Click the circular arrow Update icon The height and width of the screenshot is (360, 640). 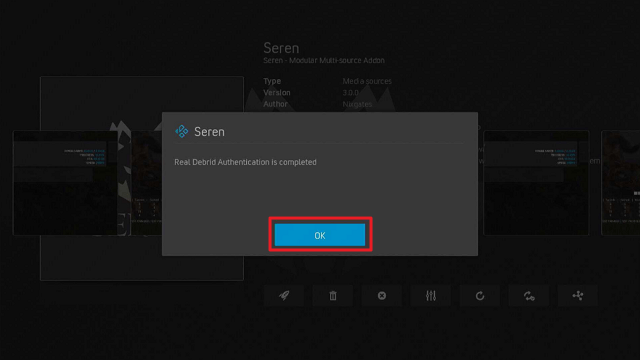pyautogui.click(x=480, y=296)
